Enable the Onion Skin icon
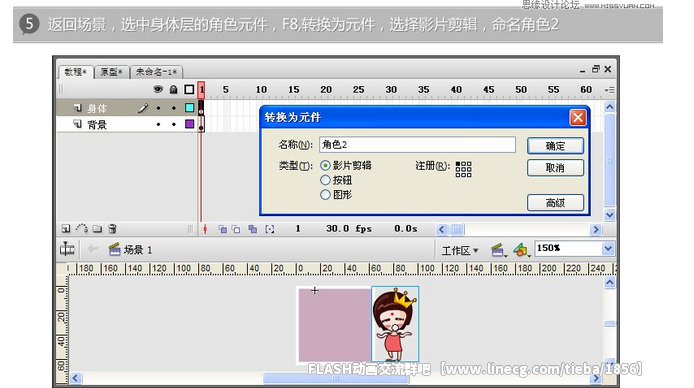This screenshot has width=694, height=388. pos(223,229)
